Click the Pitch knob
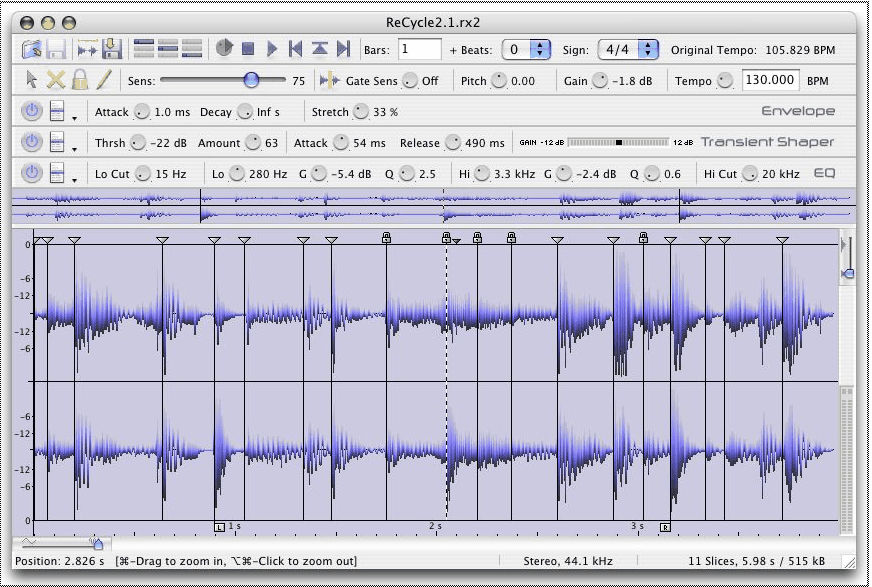This screenshot has height=587, width=872. point(499,81)
